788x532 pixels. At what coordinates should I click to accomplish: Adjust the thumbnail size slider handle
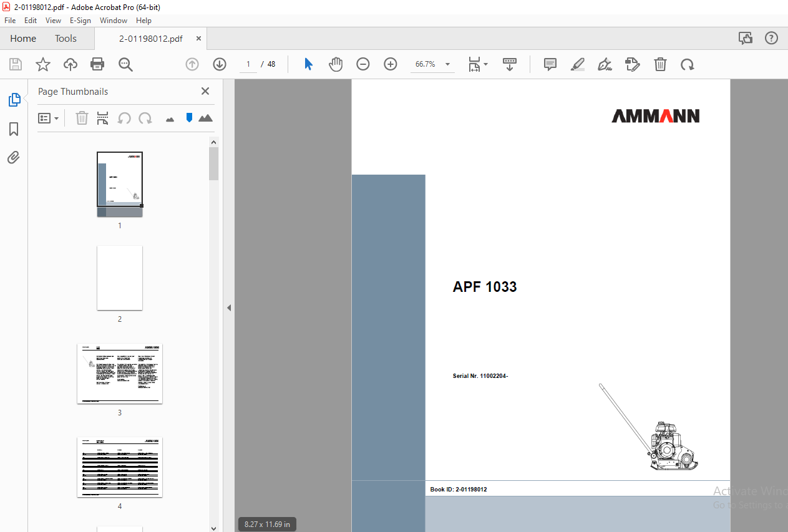tap(189, 117)
